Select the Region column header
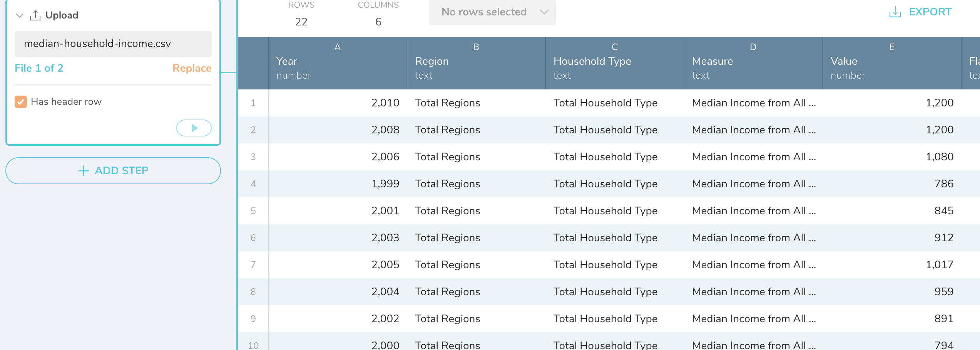 [476, 63]
